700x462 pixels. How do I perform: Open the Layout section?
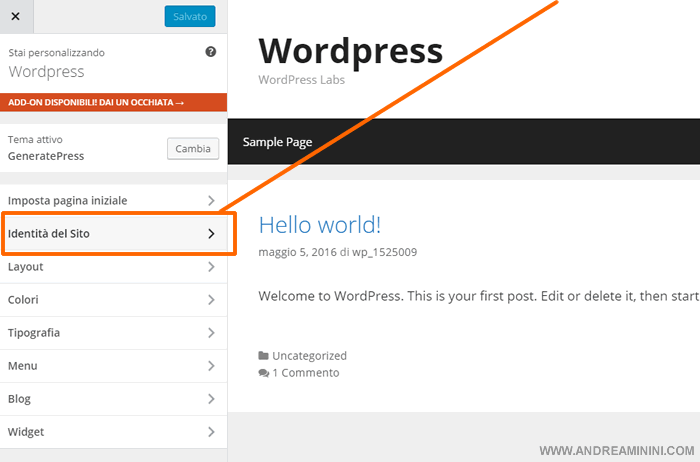point(113,267)
